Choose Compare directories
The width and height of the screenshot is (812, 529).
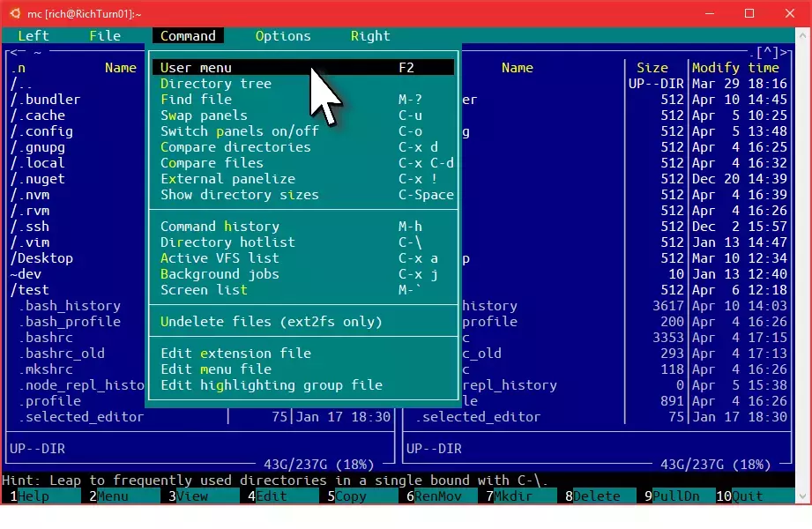(303, 147)
